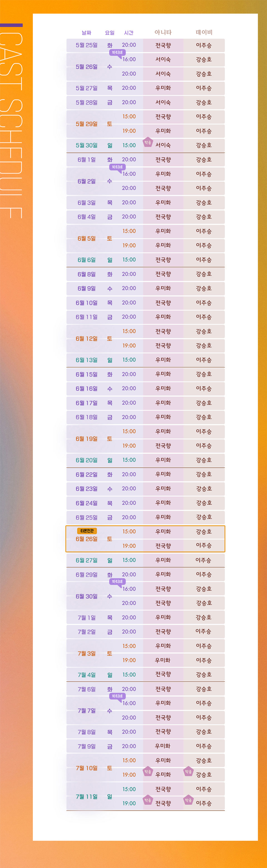Click the 막공 badge beside 강승호 on 7월 10일

[x=188, y=772]
